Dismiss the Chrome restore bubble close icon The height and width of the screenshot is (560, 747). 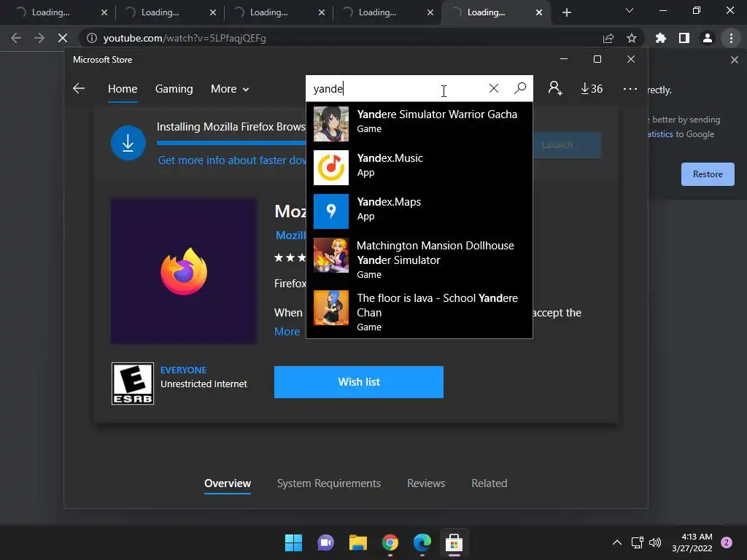click(734, 60)
